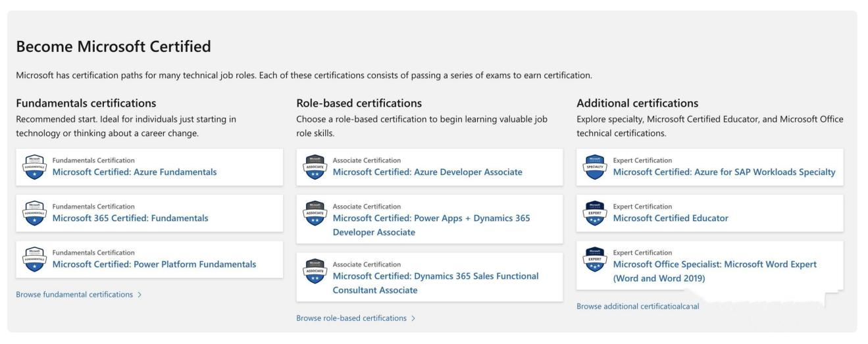Click 'Fundamentals Certification' label above Power Platform Fundamentals
868x344 pixels.
point(93,252)
